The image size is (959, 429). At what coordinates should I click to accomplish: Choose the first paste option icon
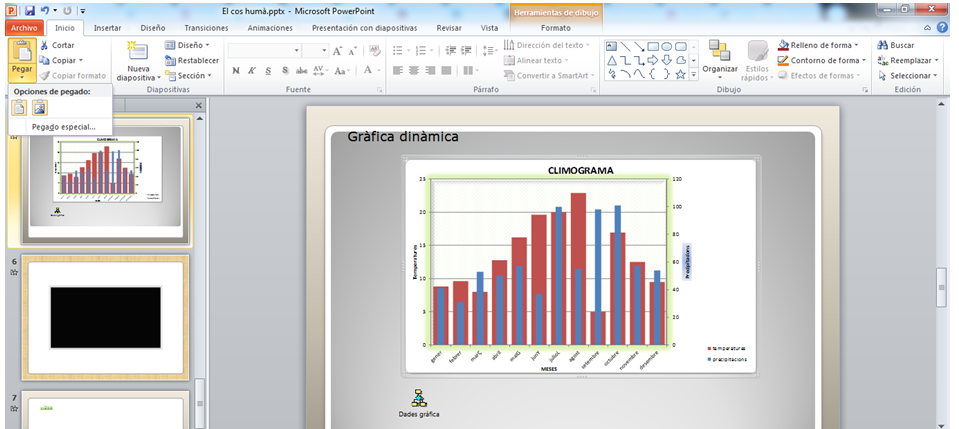(x=20, y=108)
